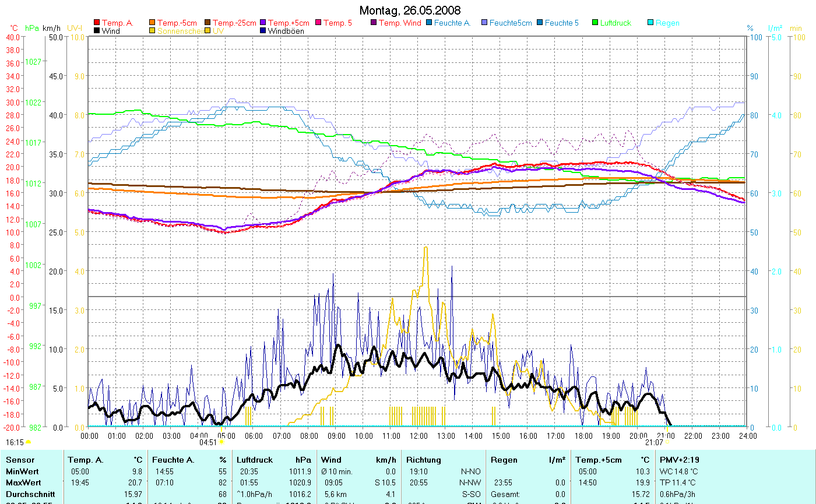Click the Luftdruck column header in table
Screen dimensions: 816x504
(254, 460)
